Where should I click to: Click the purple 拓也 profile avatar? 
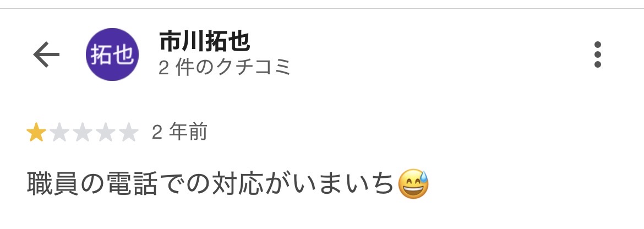click(112, 54)
